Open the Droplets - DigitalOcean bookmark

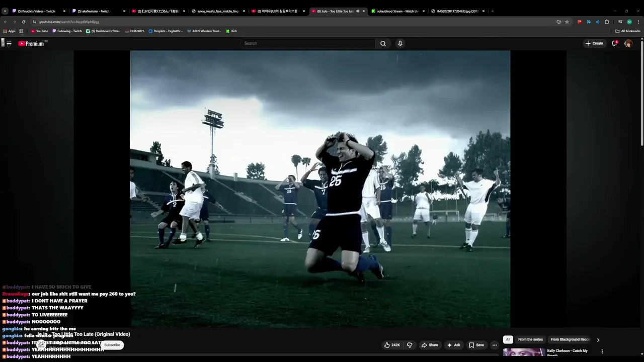click(165, 31)
